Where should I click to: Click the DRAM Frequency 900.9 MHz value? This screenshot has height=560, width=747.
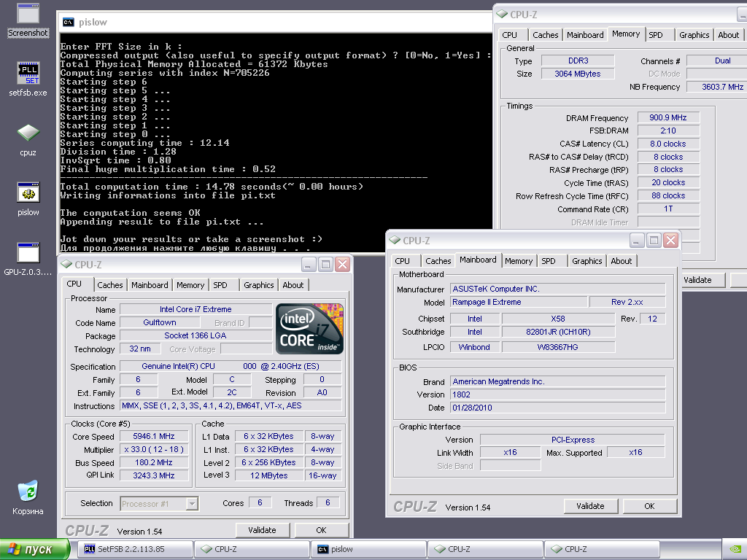pyautogui.click(x=668, y=117)
